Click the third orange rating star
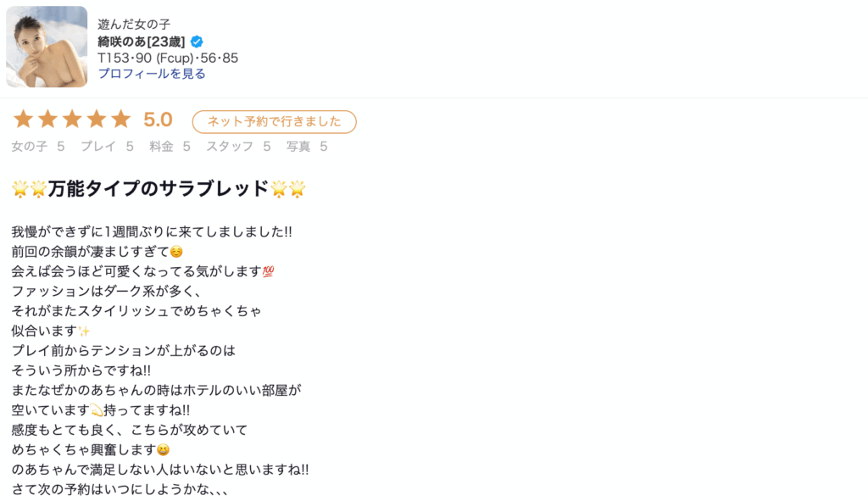Image resolution: width=868 pixels, height=501 pixels. pos(72,120)
